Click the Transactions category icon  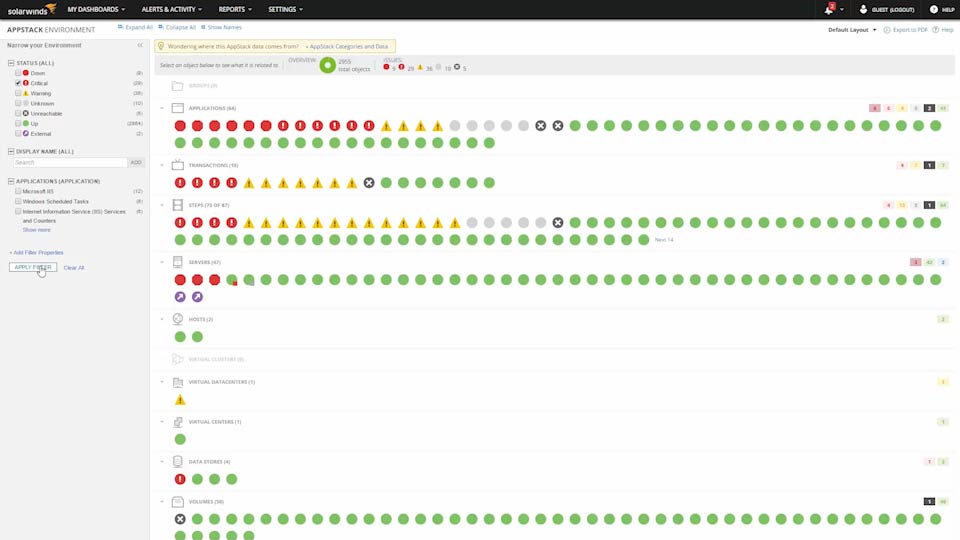pos(178,165)
